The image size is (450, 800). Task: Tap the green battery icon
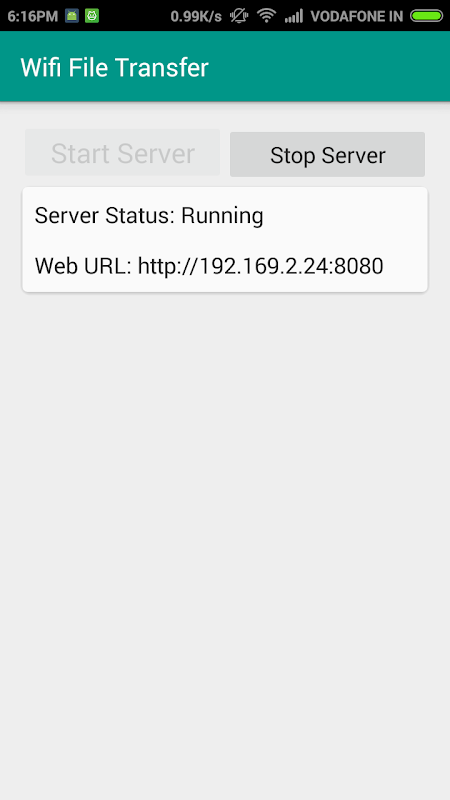[426, 16]
